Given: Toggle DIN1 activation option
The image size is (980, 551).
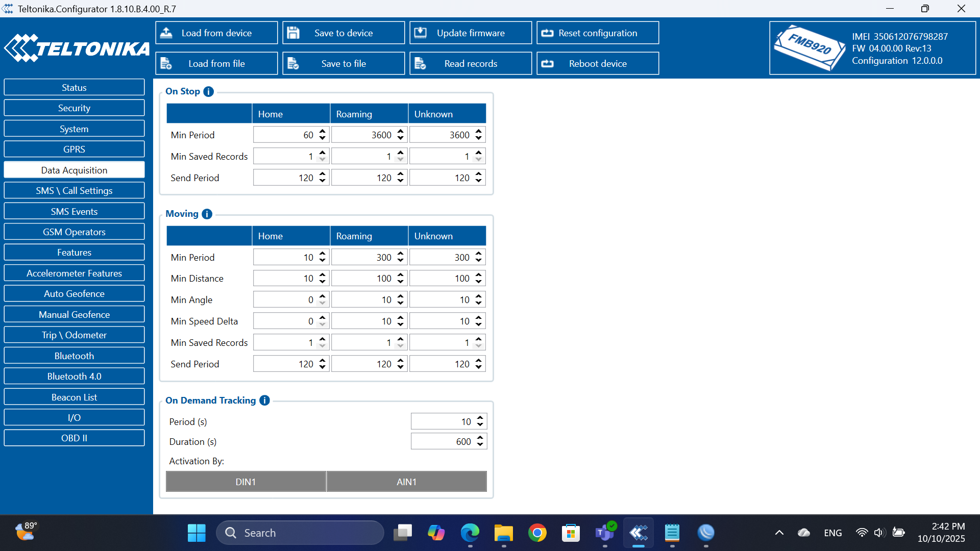Looking at the screenshot, I should 246,482.
